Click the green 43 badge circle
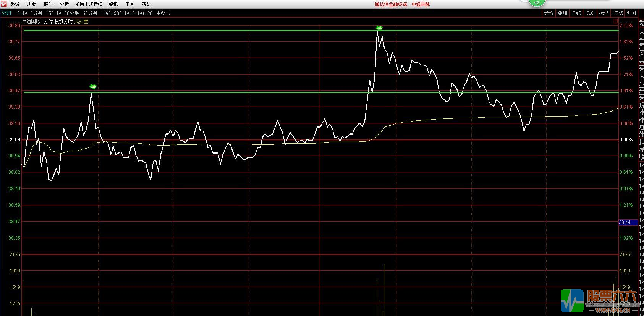 pos(537,3)
